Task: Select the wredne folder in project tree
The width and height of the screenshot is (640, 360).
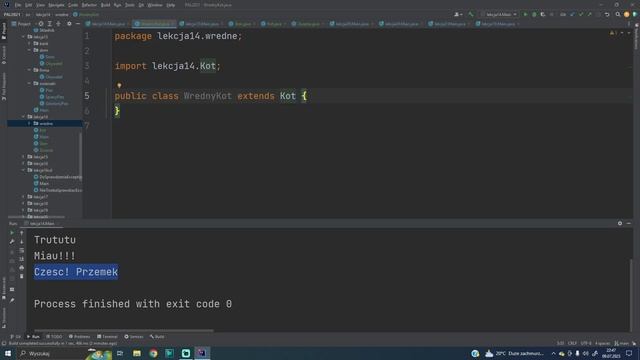Action: (x=45, y=123)
